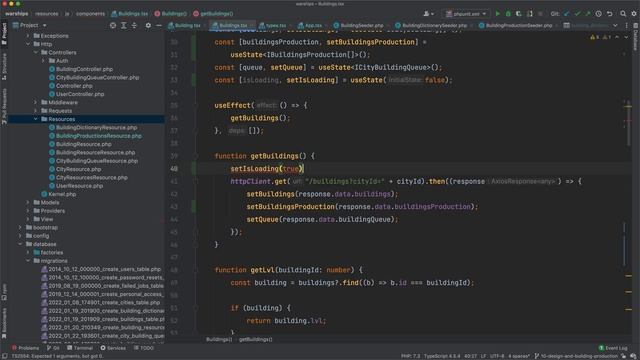Push commits with the Git arrow icon
The height and width of the screenshot is (360, 640).
pyautogui.click(x=587, y=14)
